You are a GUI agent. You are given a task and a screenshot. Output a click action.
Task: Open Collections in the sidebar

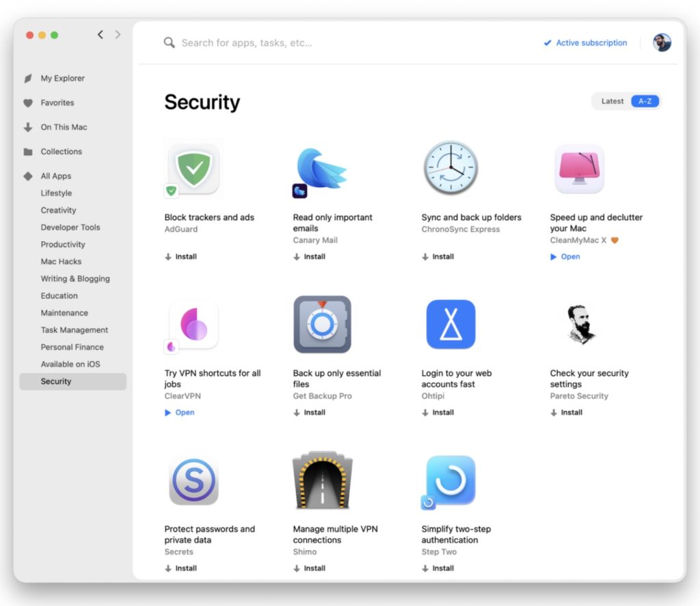pyautogui.click(x=61, y=152)
